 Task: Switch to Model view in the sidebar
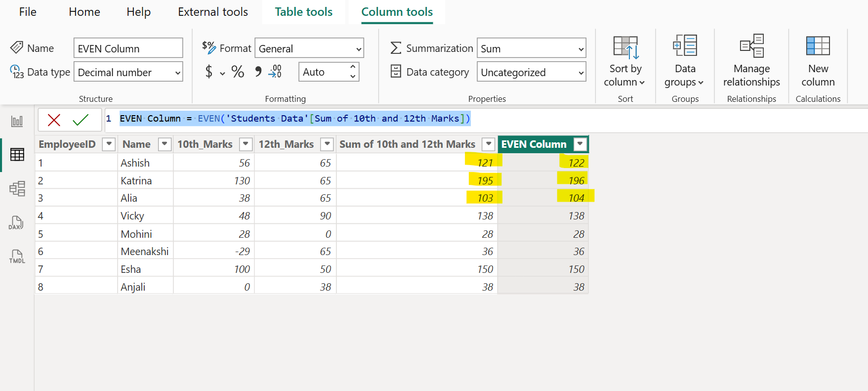tap(17, 188)
